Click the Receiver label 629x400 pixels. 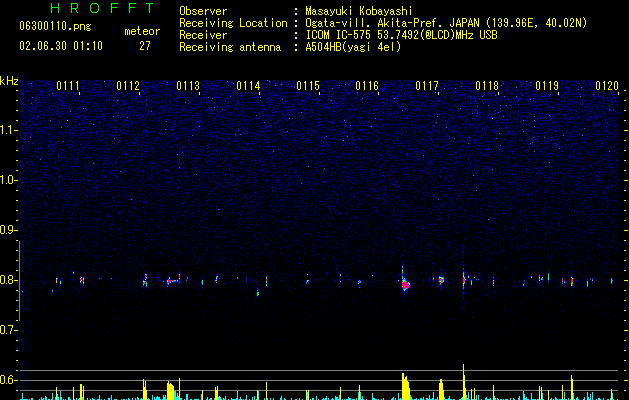point(203,35)
